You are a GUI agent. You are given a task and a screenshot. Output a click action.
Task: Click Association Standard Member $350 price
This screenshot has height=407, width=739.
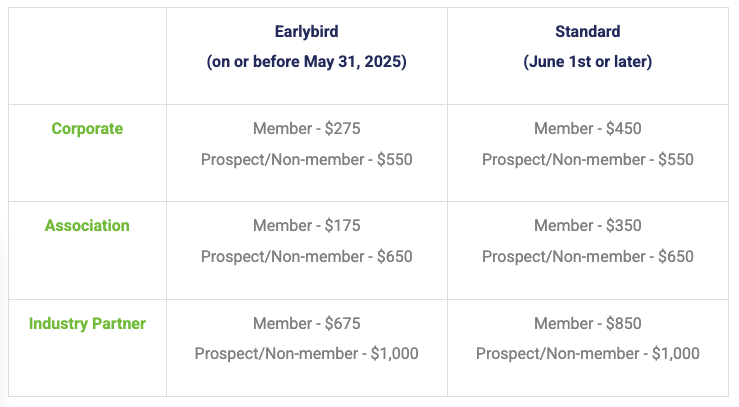coord(587,226)
